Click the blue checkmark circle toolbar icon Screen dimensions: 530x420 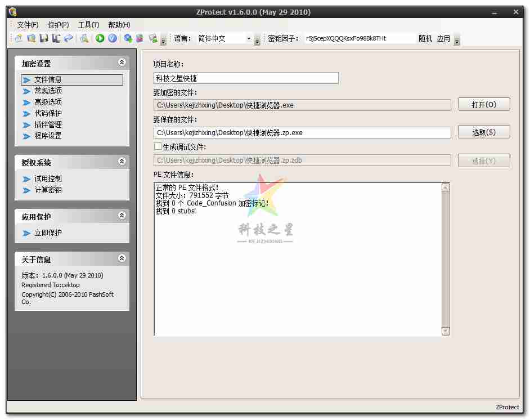[113, 38]
